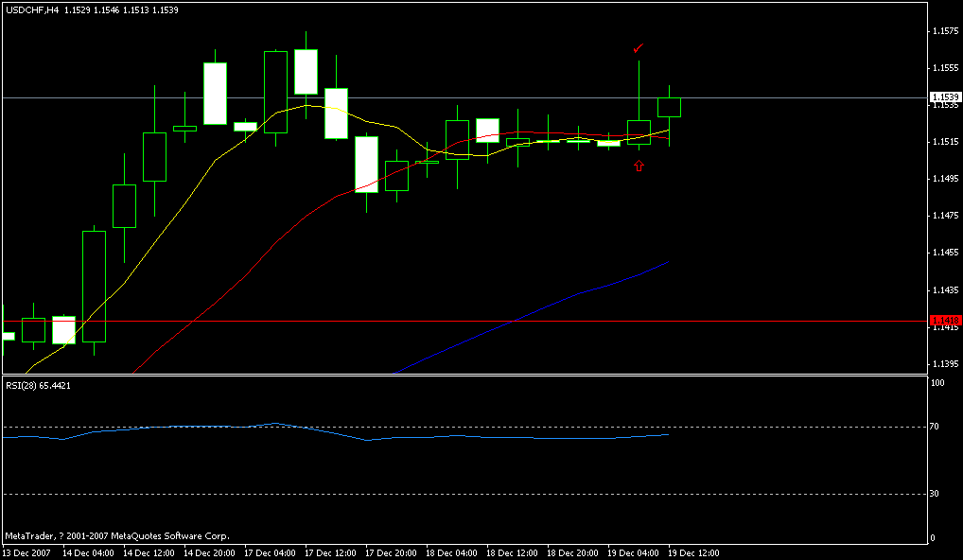This screenshot has width=963, height=560.
Task: Click the latest candle at 19 Dec 12:00
Action: 669,107
